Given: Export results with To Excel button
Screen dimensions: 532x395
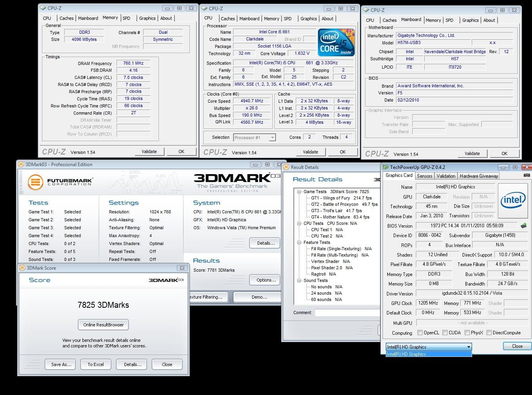Looking at the screenshot, I should click(96, 364).
